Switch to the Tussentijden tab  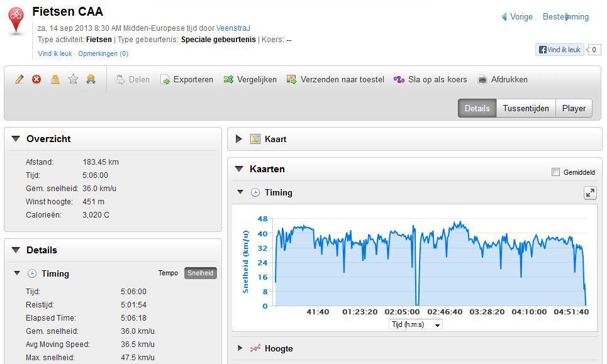click(x=526, y=108)
